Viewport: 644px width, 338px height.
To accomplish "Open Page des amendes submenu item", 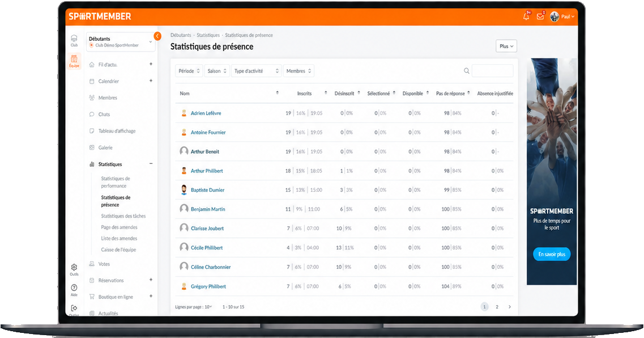I will pos(119,227).
